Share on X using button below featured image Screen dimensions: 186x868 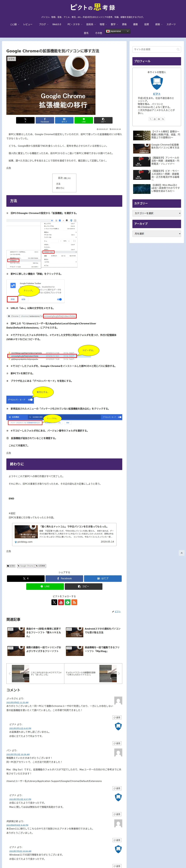click(x=25, y=120)
